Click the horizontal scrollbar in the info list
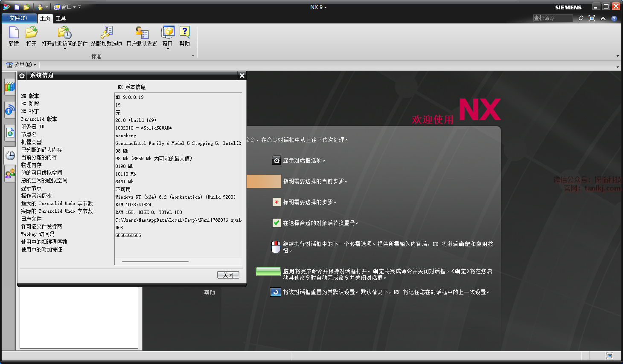The width and height of the screenshot is (623, 364). click(x=155, y=262)
